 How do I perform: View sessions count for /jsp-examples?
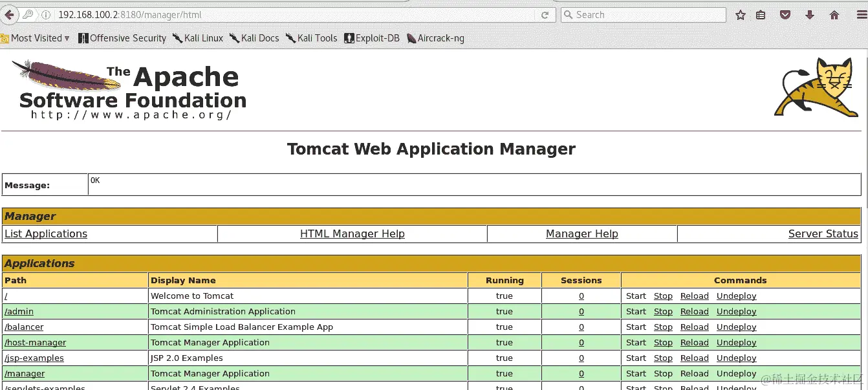(581, 358)
